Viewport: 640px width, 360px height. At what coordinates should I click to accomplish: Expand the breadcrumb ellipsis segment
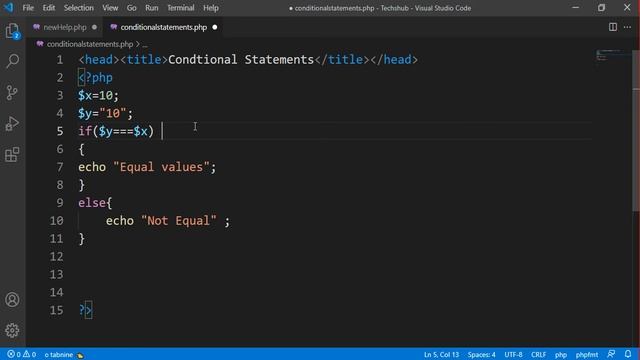pos(145,44)
